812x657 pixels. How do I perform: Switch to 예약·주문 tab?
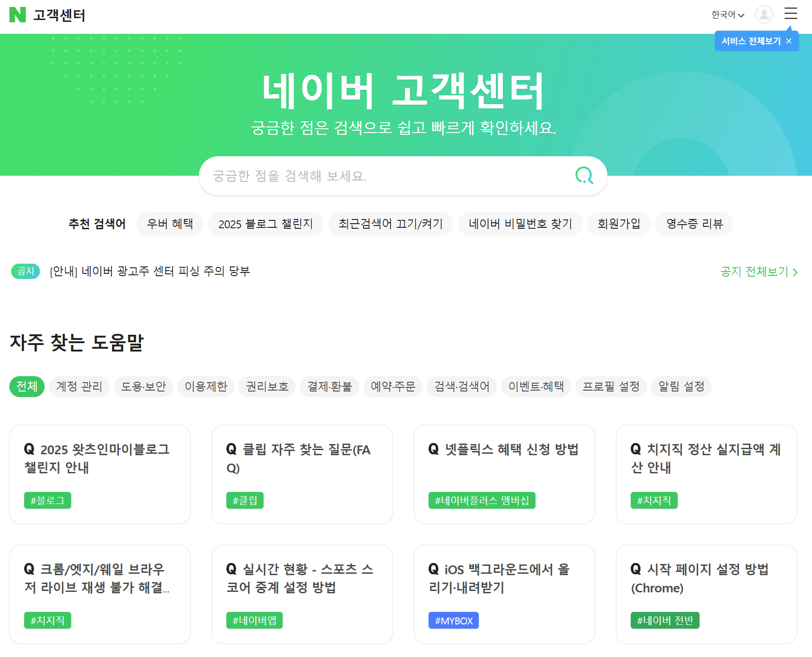393,386
